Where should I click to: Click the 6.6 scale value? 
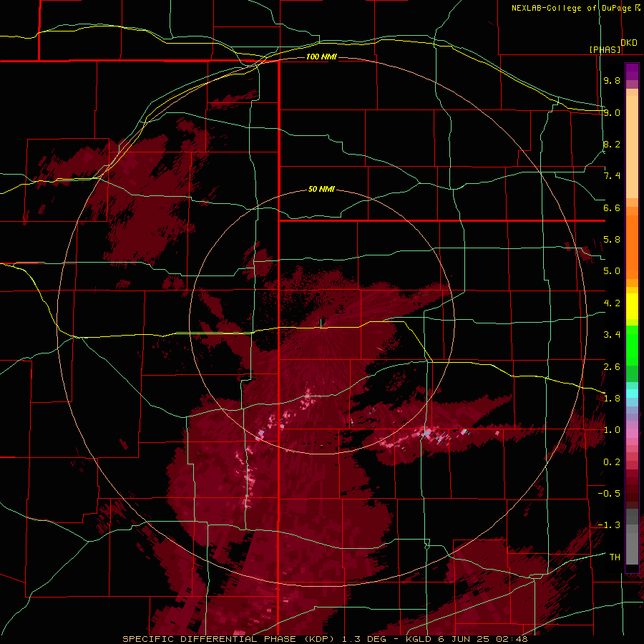pos(612,208)
